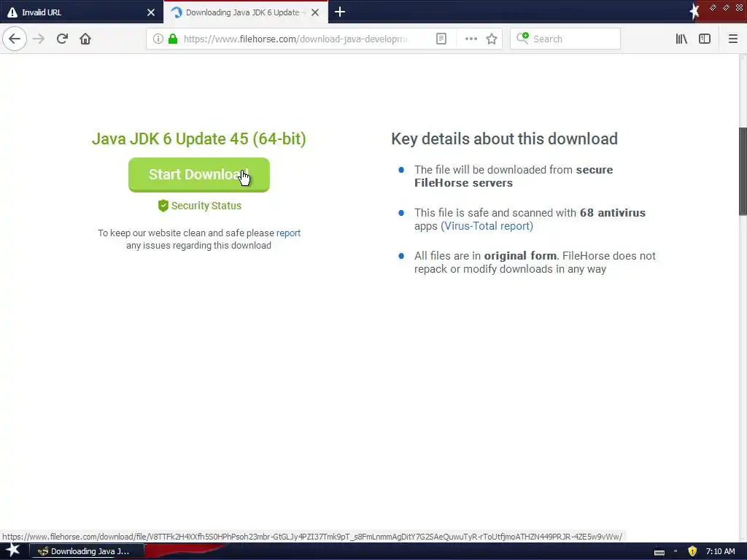Click the green padlock security icon
This screenshot has height=560, width=747.
coord(173,39)
